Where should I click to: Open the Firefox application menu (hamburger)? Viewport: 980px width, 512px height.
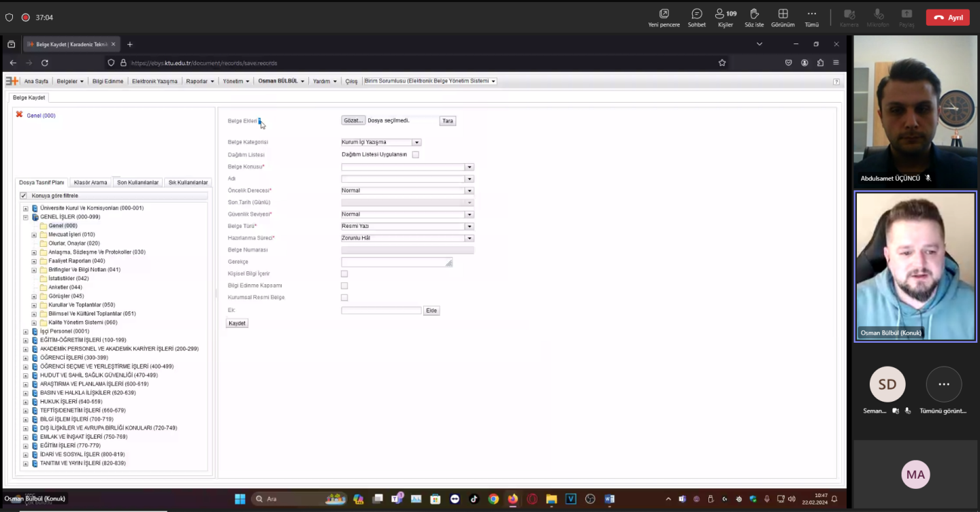tap(836, 63)
